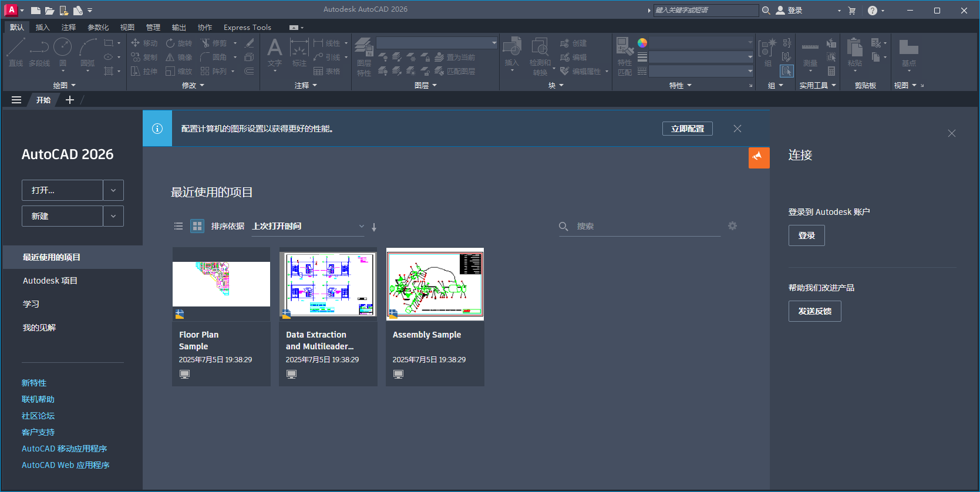Open the Default (默认) ribbon tab
Screen dimensions: 980x492
[17, 28]
